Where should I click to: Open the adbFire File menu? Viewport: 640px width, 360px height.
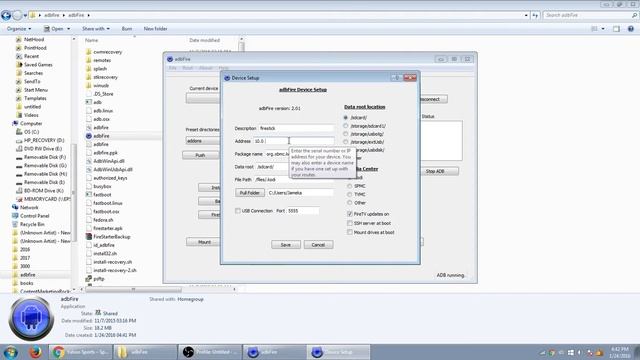[x=173, y=68]
